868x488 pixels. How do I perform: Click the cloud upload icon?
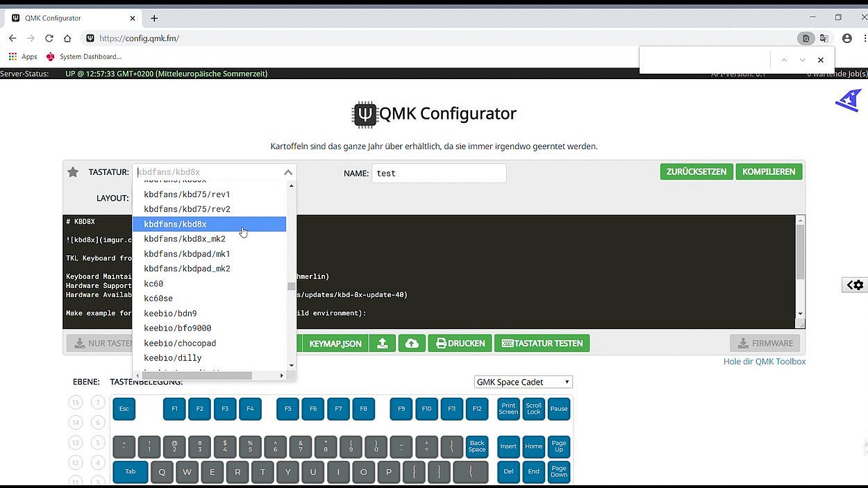click(x=412, y=343)
